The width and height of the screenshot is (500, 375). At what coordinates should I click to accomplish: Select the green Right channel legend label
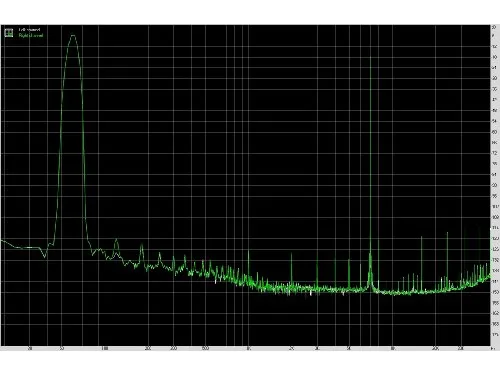pos(31,35)
